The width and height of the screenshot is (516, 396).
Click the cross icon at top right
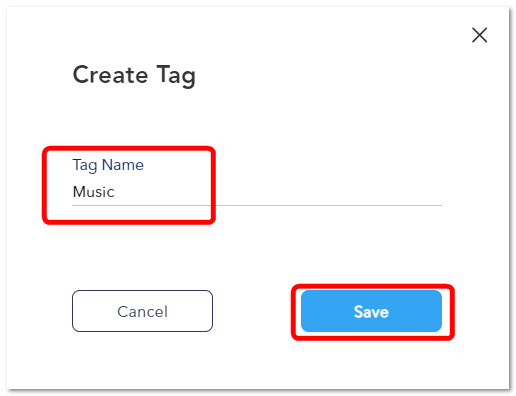479,35
